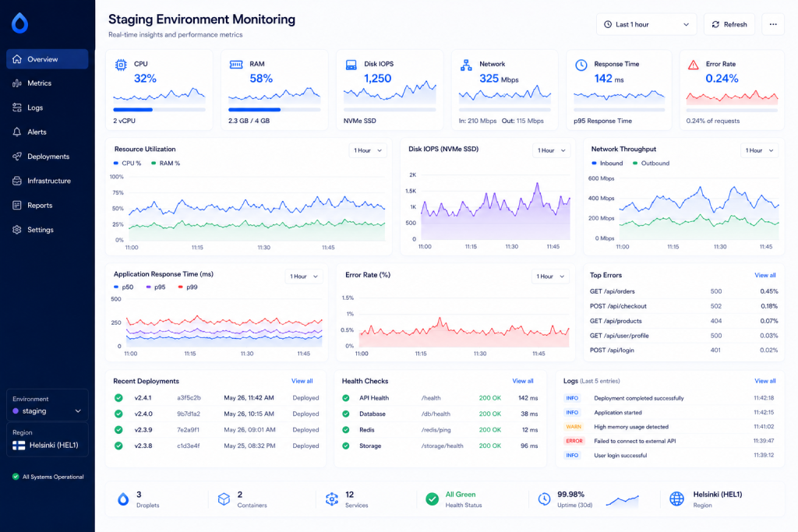Toggle Outbound legend in Network Throughput
This screenshot has width=798, height=532.
(651, 164)
